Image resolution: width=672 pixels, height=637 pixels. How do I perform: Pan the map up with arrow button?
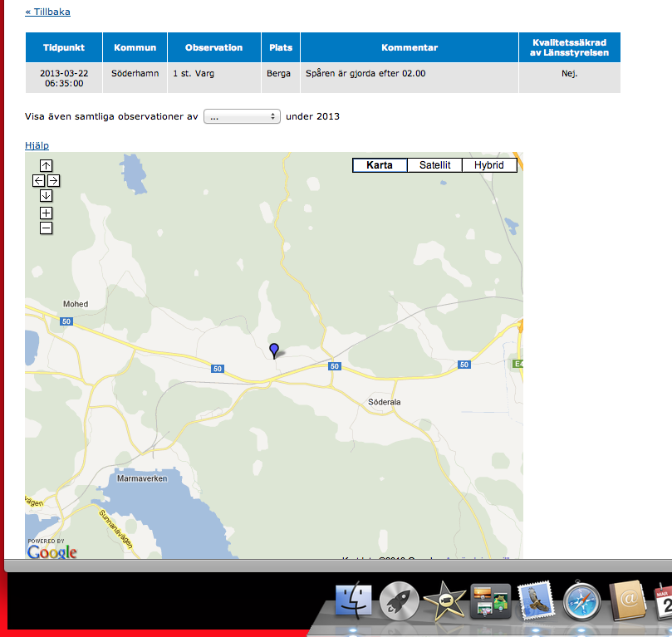click(47, 165)
